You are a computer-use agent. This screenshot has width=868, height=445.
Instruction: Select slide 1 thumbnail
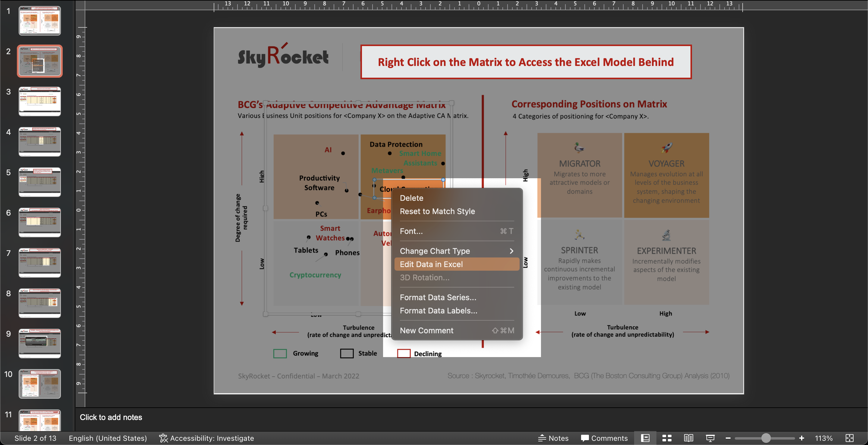pos(40,20)
